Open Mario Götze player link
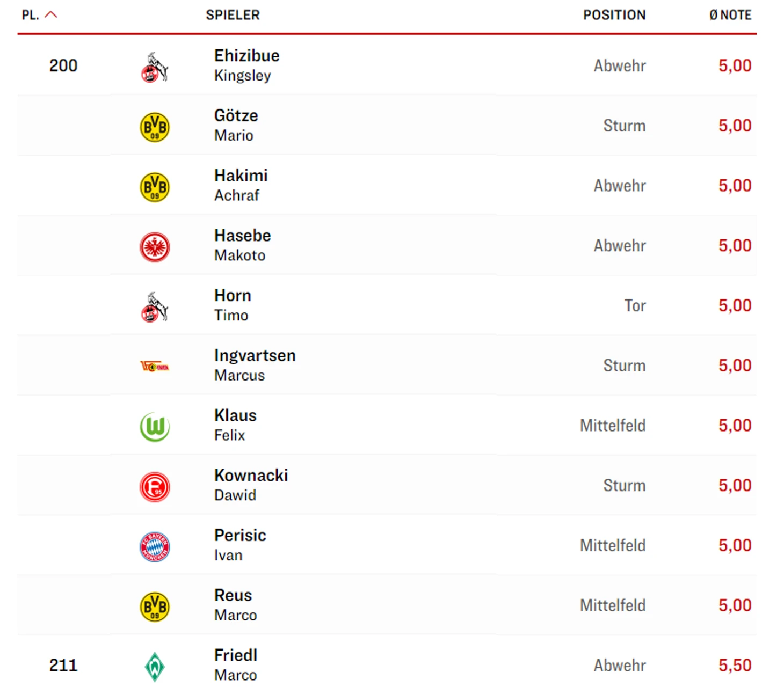The width and height of the screenshot is (784, 687). point(236,116)
